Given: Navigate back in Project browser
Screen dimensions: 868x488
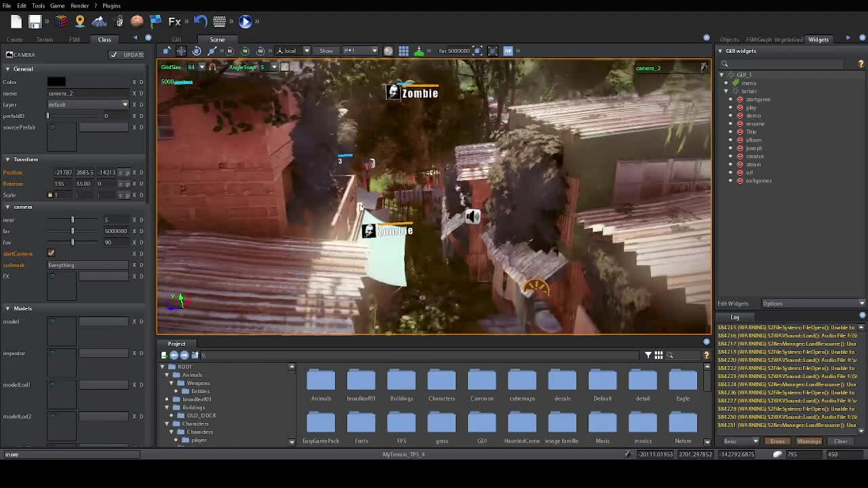Looking at the screenshot, I should pos(174,355).
